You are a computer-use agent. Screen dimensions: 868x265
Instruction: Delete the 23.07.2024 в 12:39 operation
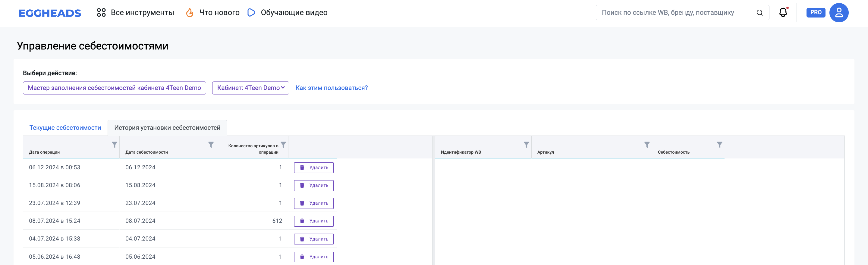[314, 203]
